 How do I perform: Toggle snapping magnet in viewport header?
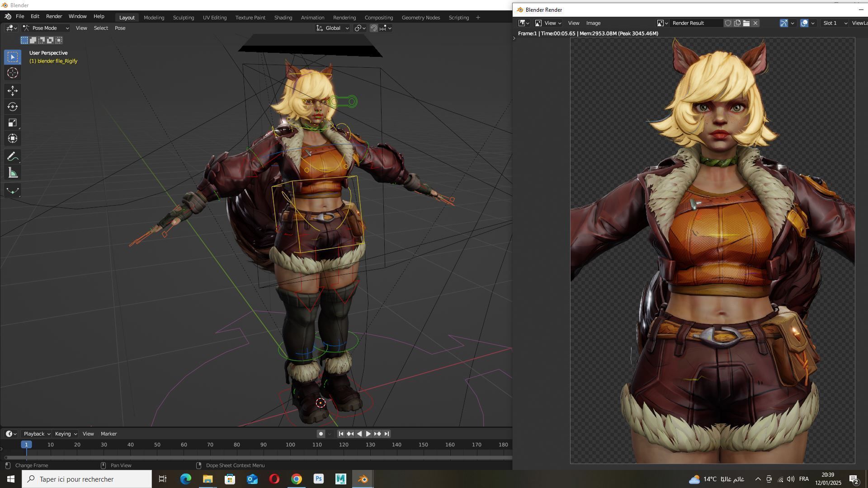374,28
